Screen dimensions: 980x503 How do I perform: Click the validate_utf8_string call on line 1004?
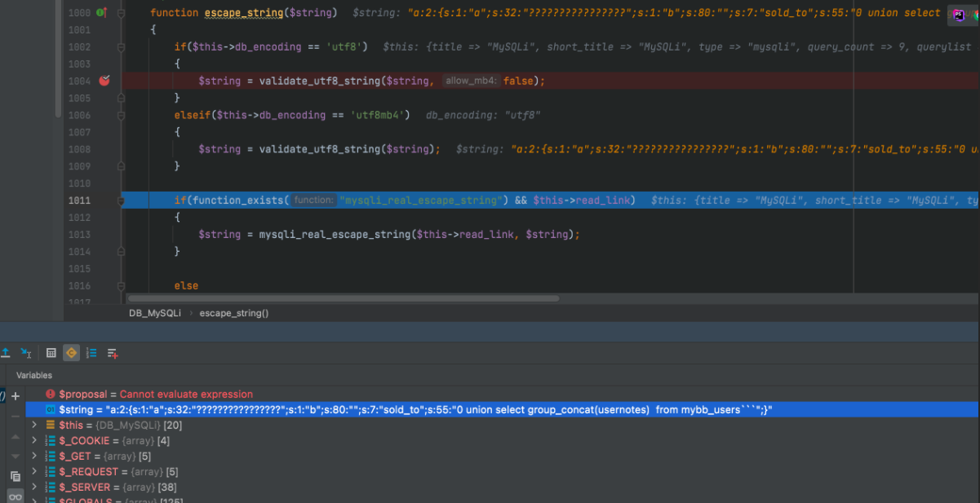click(320, 81)
